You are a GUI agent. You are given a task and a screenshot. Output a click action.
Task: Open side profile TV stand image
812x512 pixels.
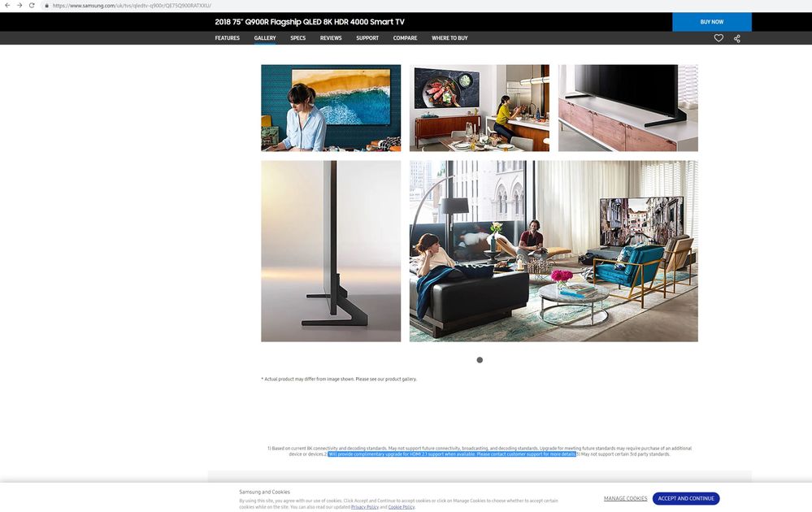[331, 251]
